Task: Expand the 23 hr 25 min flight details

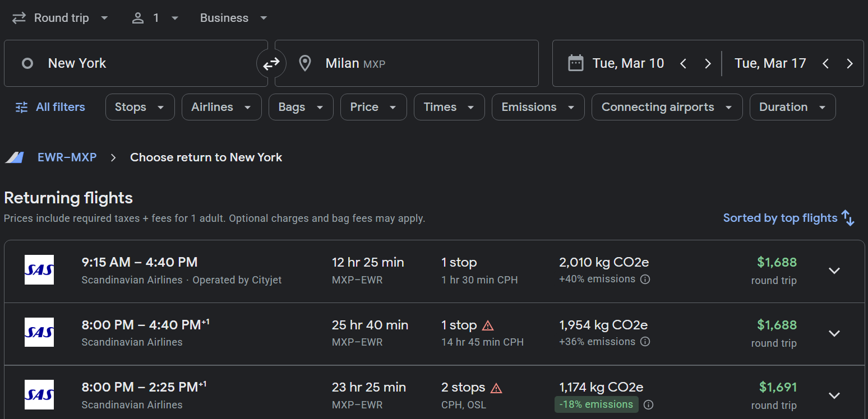Action: pyautogui.click(x=834, y=395)
